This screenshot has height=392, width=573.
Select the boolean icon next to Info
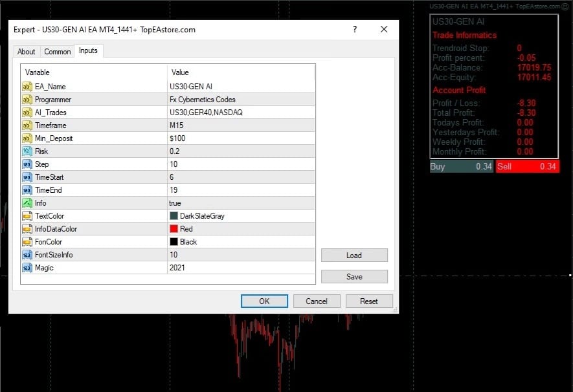(27, 203)
